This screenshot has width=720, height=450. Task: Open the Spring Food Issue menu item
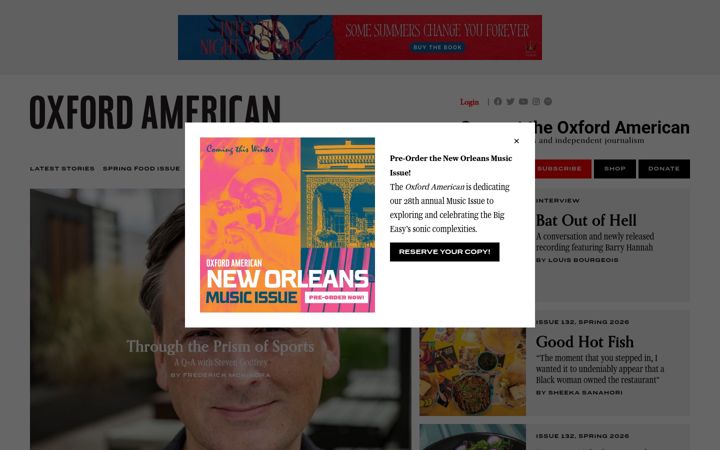(141, 169)
